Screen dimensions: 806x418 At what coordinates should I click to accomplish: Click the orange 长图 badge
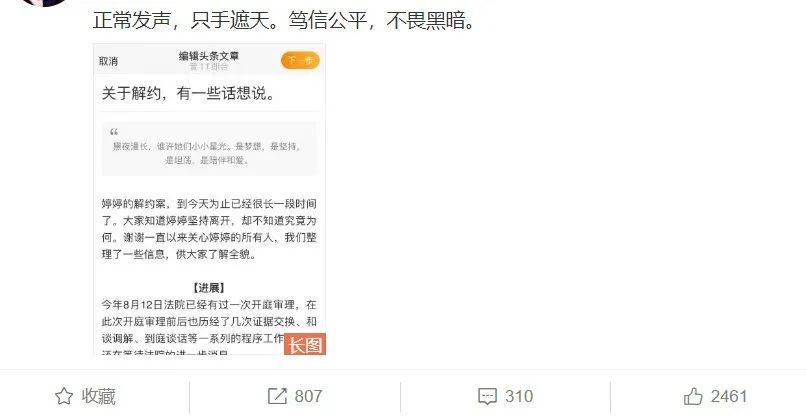(x=305, y=344)
